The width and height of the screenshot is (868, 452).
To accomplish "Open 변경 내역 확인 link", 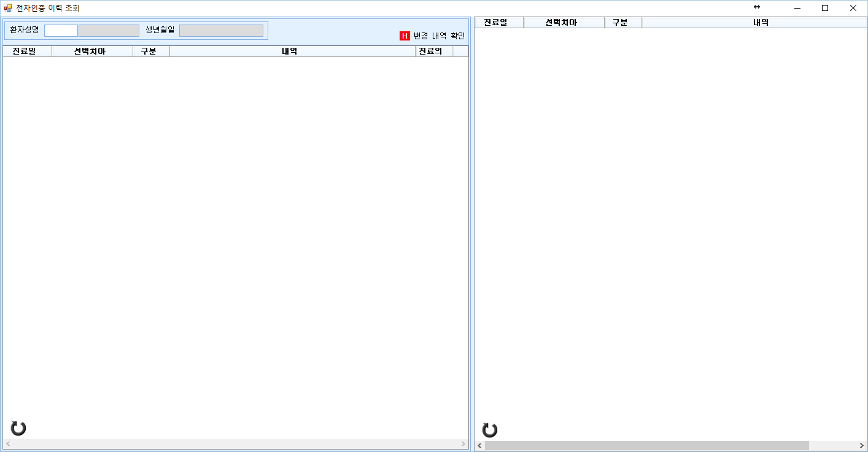I will [439, 36].
